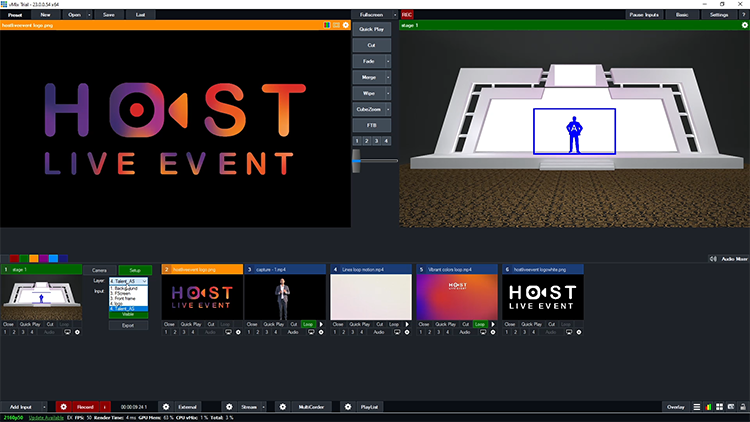Switch to the Camera tab

tap(99, 270)
